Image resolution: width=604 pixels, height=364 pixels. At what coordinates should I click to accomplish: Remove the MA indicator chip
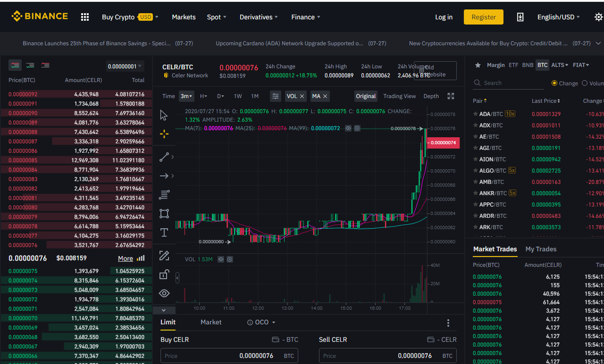[325, 96]
